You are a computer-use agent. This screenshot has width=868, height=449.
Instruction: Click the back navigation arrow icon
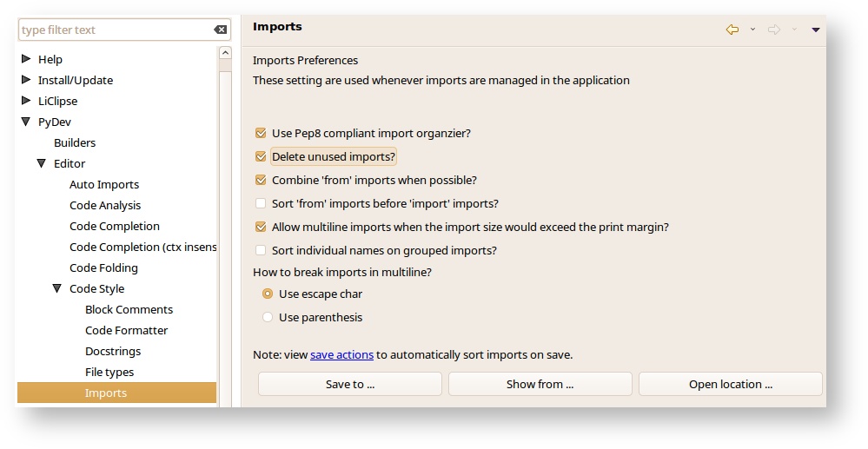[732, 30]
